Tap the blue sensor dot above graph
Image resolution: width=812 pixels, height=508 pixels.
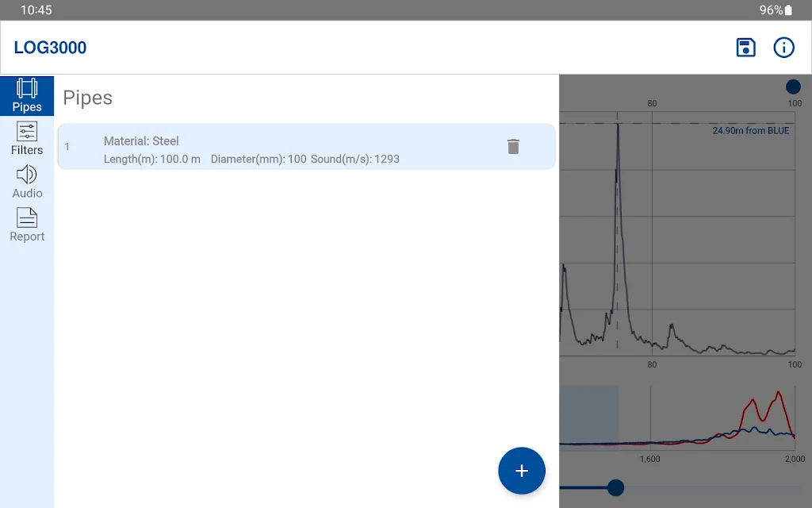point(793,87)
